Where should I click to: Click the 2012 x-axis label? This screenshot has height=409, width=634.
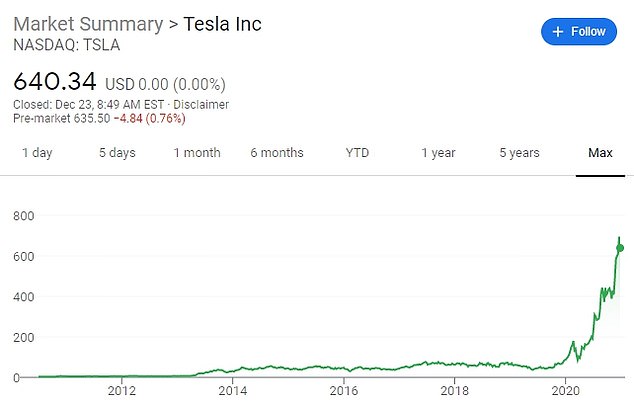(x=122, y=393)
